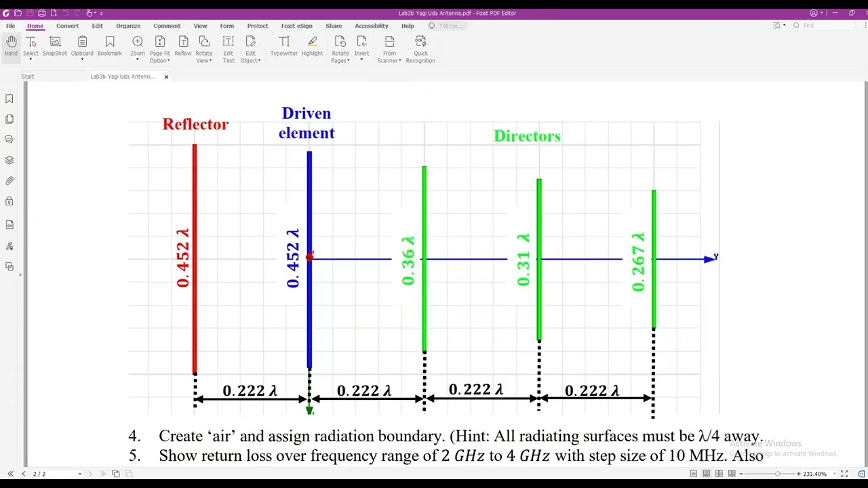Image resolution: width=868 pixels, height=488 pixels.
Task: Open the quick access toolbar customize dropdown
Action: (102, 13)
